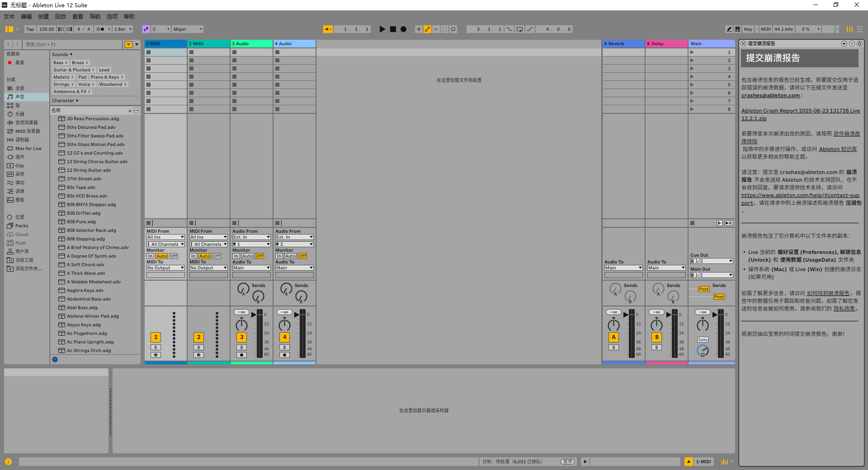The height and width of the screenshot is (470, 868).
Task: Solo track 1 MIDI
Action: point(156,348)
